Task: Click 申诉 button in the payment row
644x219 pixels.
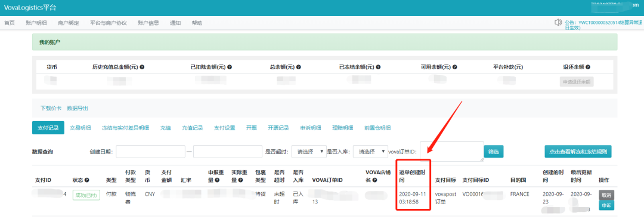Action: point(606,205)
